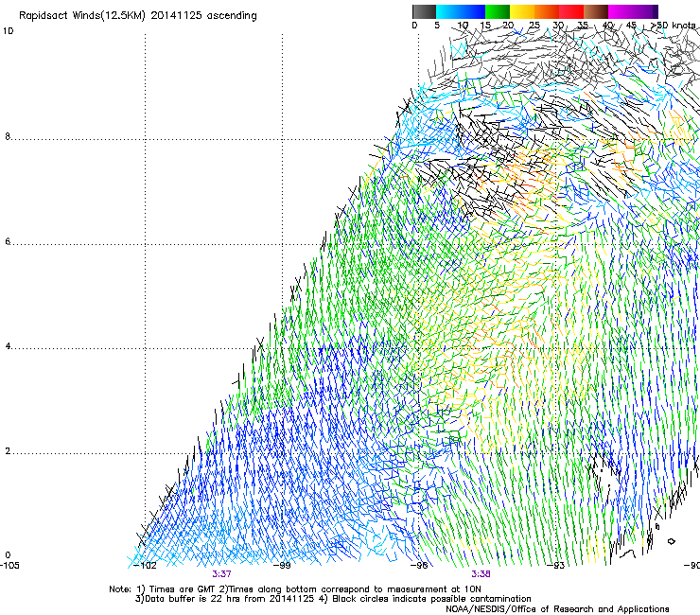Image resolution: width=700 pixels, height=615 pixels.
Task: Click the dark purple 45-50 knots swatch
Action: click(x=645, y=11)
